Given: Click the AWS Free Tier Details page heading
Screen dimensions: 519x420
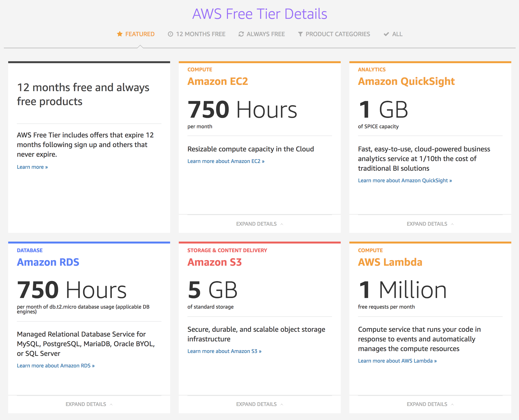Looking at the screenshot, I should [260, 14].
